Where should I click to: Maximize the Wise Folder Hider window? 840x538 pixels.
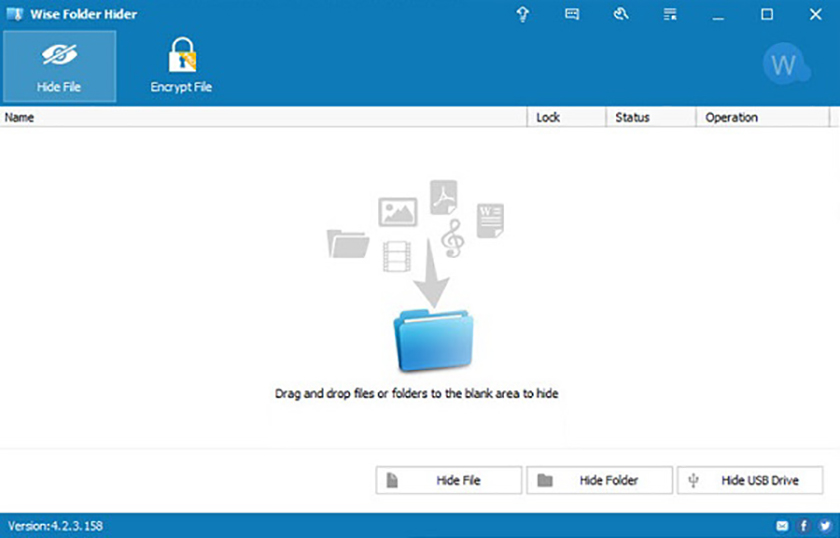tap(767, 15)
